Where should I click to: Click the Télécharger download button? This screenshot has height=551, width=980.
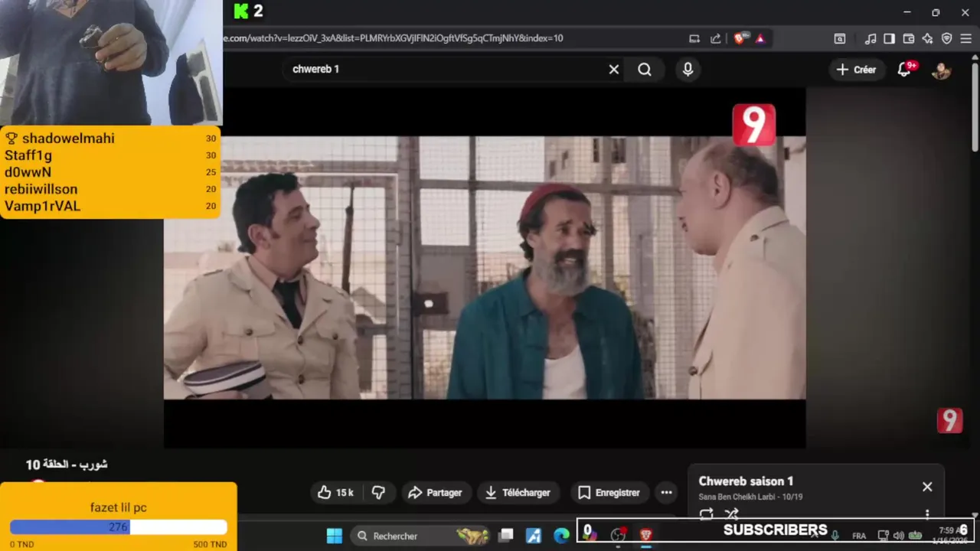[518, 493]
